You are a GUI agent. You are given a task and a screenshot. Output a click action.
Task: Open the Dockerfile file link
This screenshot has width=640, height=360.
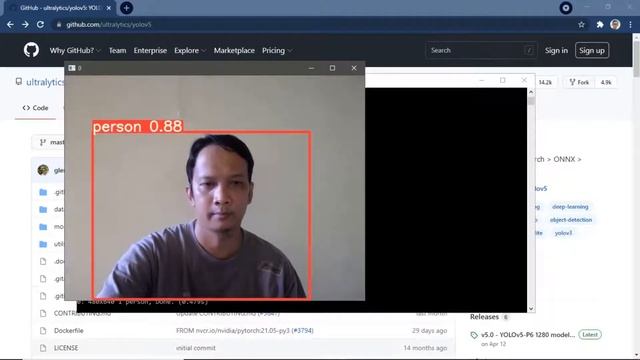[69, 331]
